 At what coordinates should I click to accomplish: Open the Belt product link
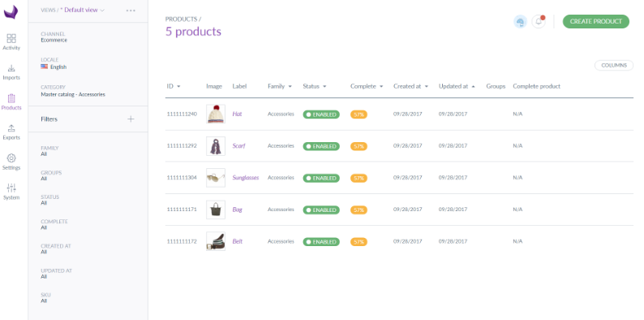(x=238, y=241)
